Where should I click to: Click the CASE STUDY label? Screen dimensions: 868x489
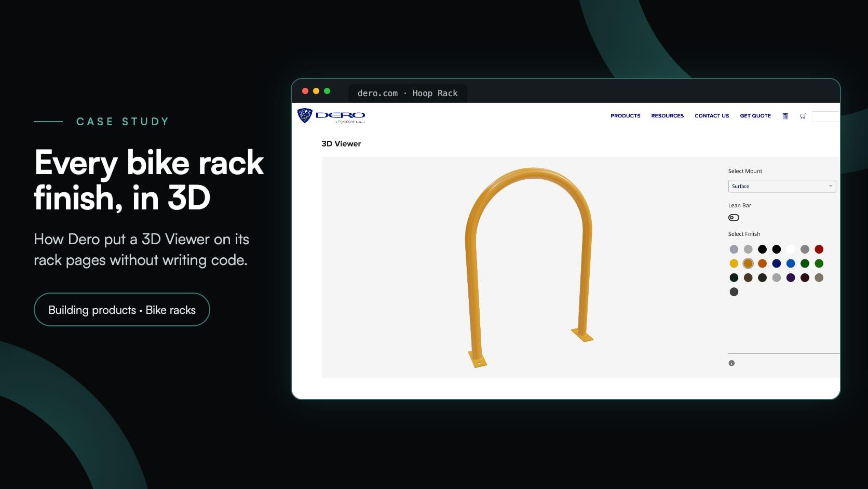tap(123, 122)
